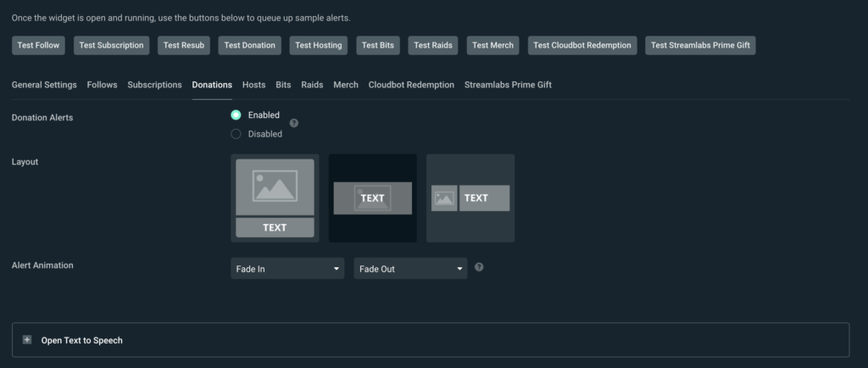
Task: Switch to the Follows tab
Action: pyautogui.click(x=102, y=85)
